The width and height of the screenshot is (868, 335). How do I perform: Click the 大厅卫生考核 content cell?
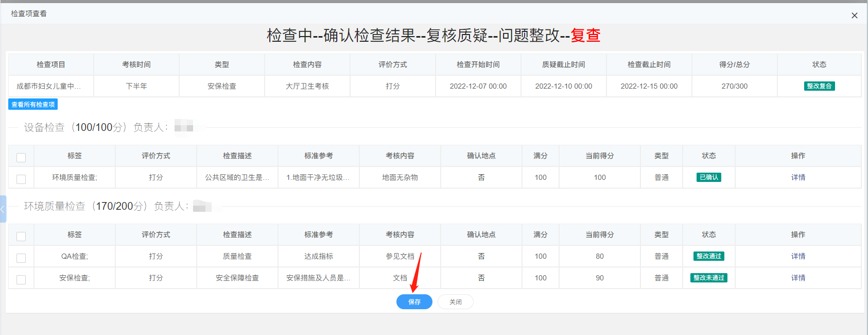click(x=307, y=86)
